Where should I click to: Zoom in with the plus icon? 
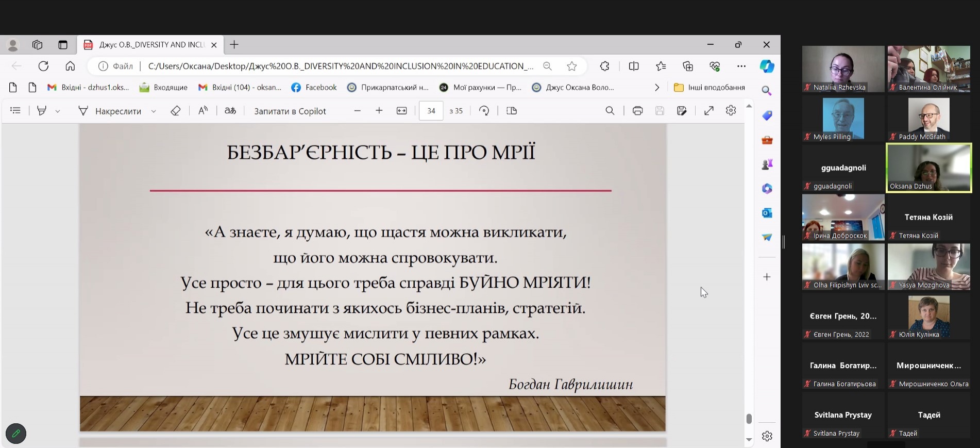click(379, 111)
